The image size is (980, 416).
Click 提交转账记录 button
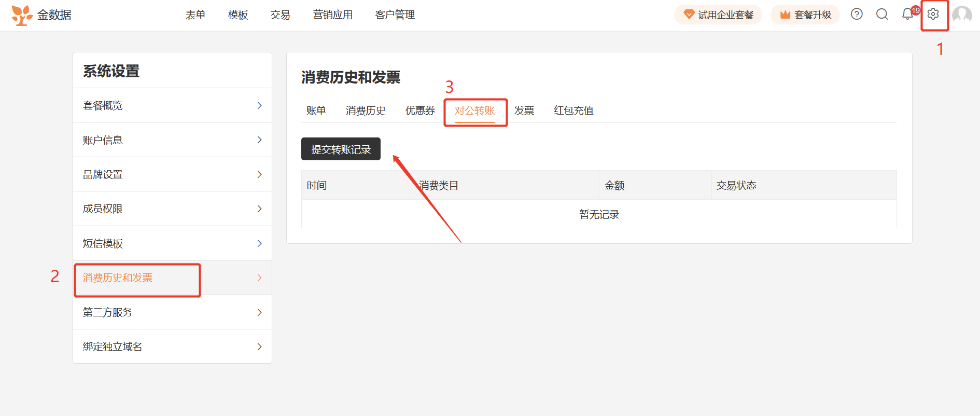tap(341, 149)
